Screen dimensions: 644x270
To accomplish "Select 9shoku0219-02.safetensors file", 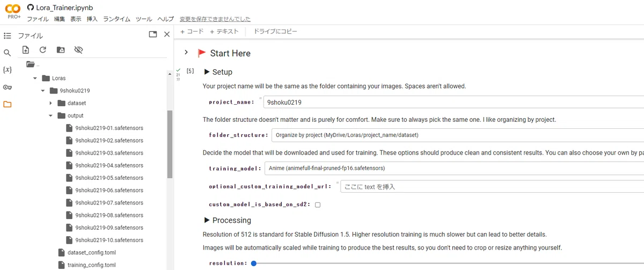I will pos(109,140).
